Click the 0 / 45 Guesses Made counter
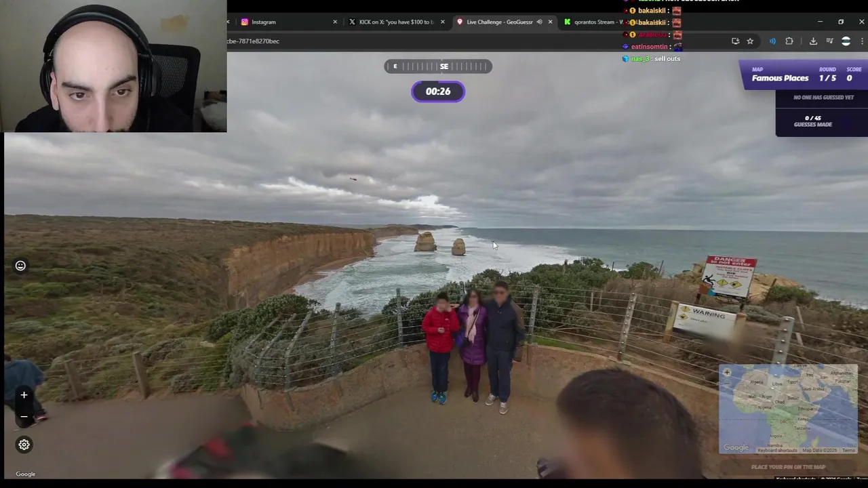 tap(812, 121)
